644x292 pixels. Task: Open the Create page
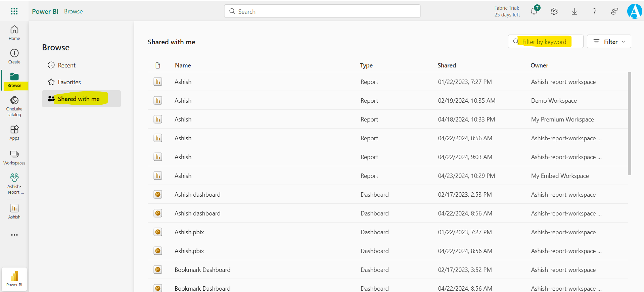(14, 56)
